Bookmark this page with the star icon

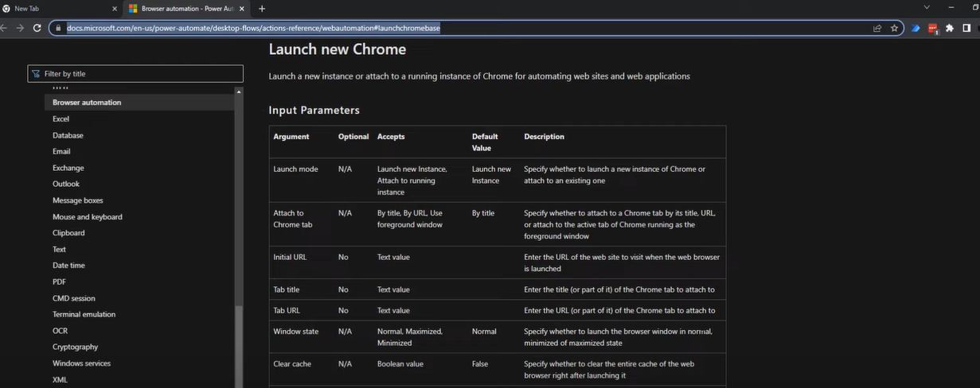894,28
